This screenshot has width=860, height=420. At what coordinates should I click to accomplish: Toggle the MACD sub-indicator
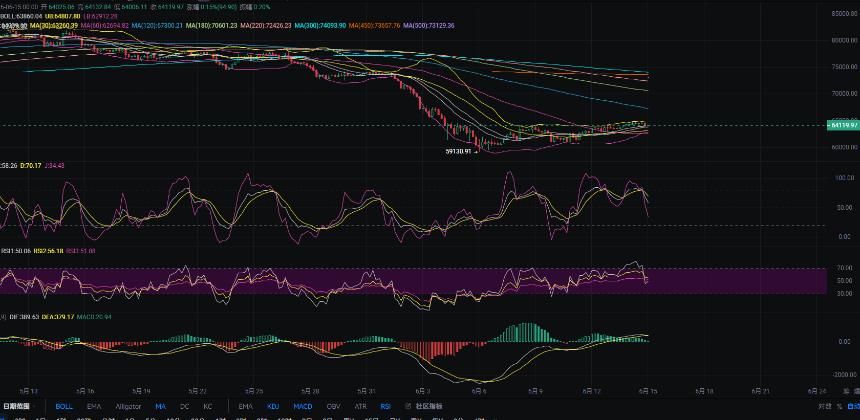pyautogui.click(x=303, y=406)
